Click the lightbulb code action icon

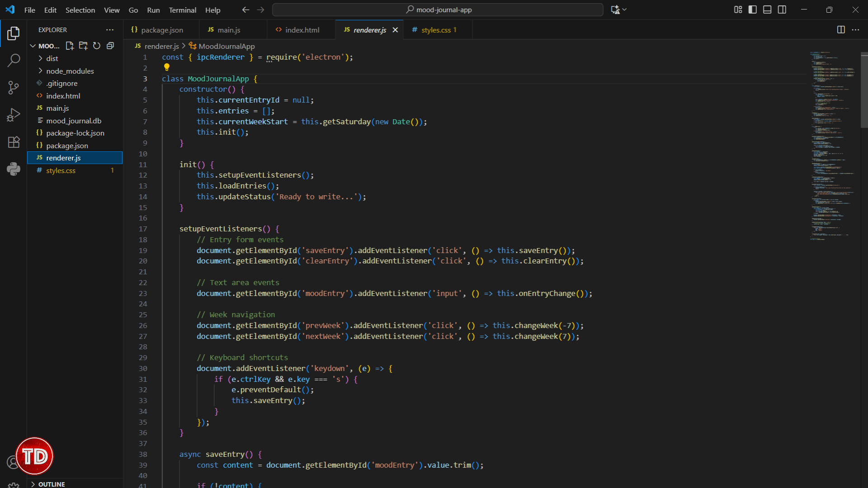tap(167, 67)
